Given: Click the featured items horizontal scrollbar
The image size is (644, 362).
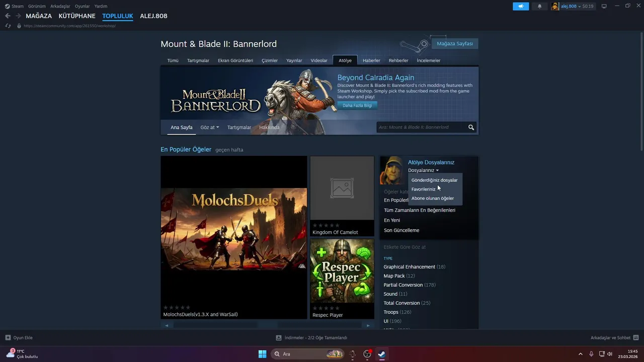Looking at the screenshot, I should [268, 325].
